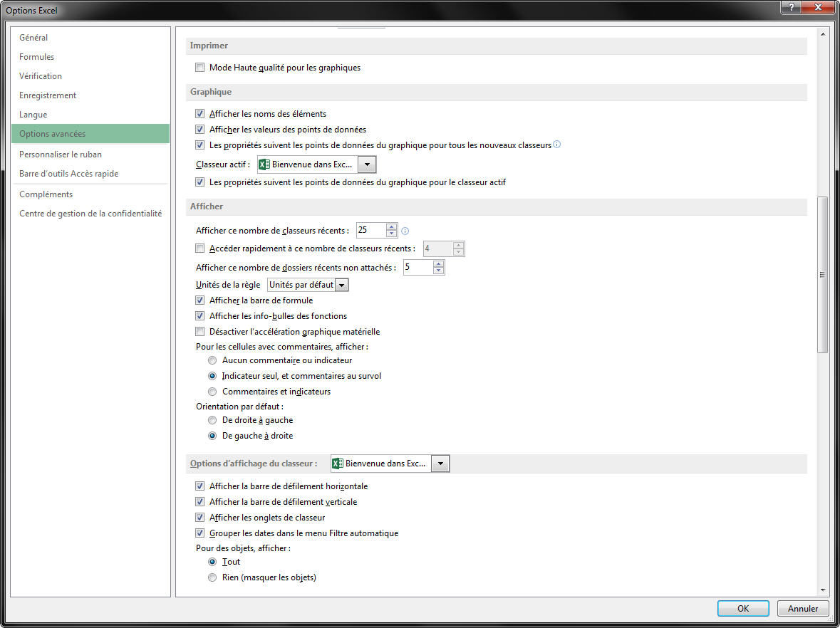840x628 pixels.
Task: Click the Excel icon in the Classeur actif dropdown
Action: pos(264,164)
